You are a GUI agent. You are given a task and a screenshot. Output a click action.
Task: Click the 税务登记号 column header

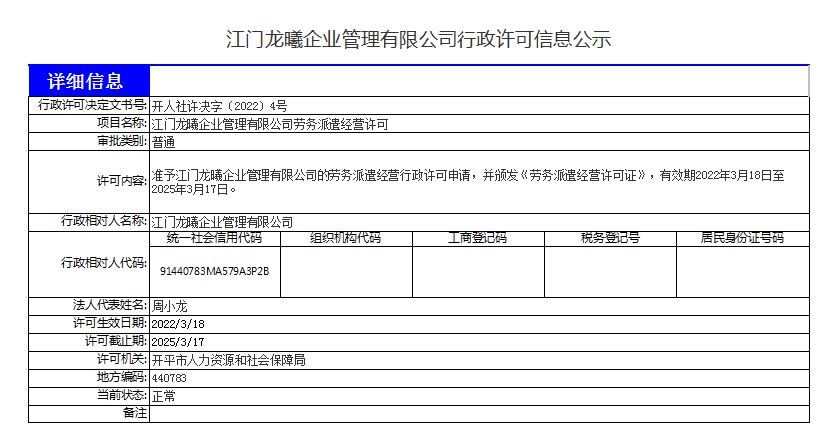click(609, 238)
